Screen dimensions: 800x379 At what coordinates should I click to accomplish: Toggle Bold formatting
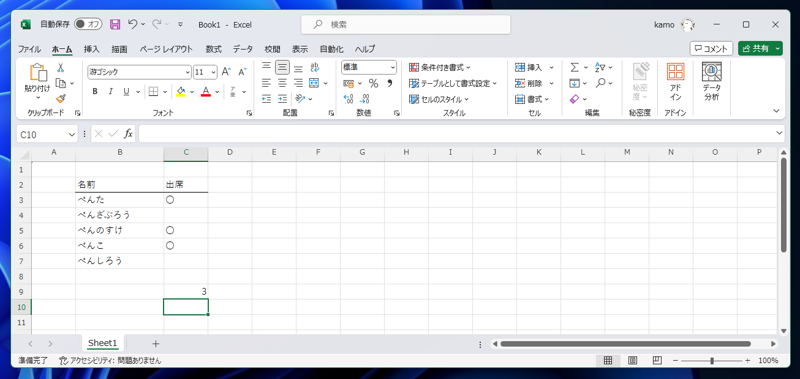pos(95,92)
